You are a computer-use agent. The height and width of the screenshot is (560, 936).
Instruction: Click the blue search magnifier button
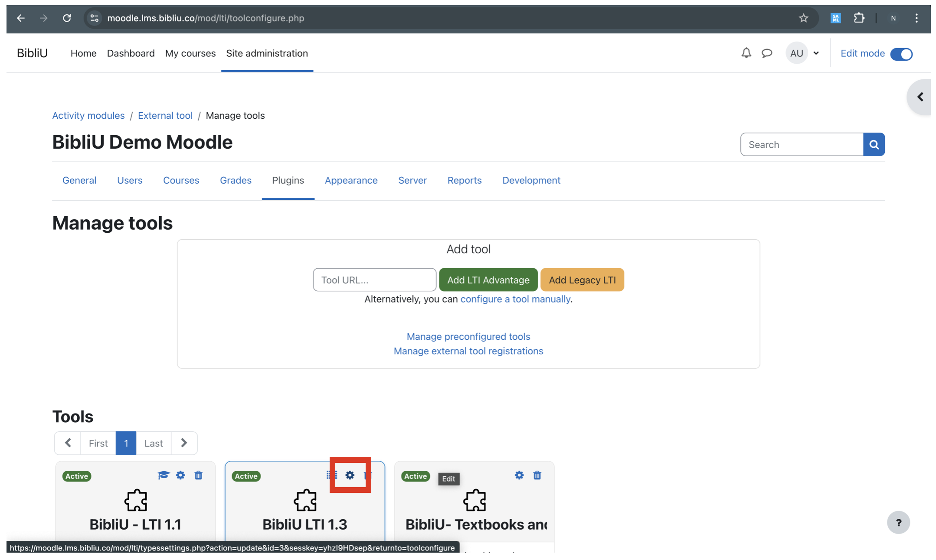(874, 144)
